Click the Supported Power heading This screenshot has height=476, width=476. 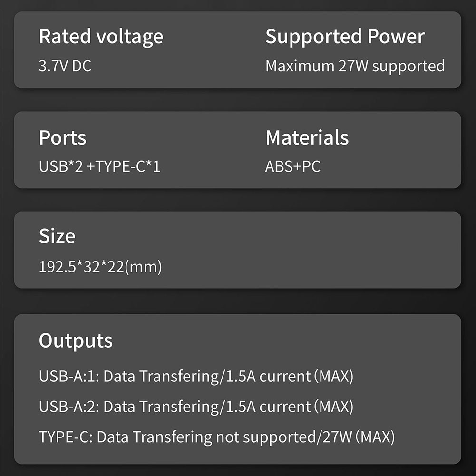(345, 37)
